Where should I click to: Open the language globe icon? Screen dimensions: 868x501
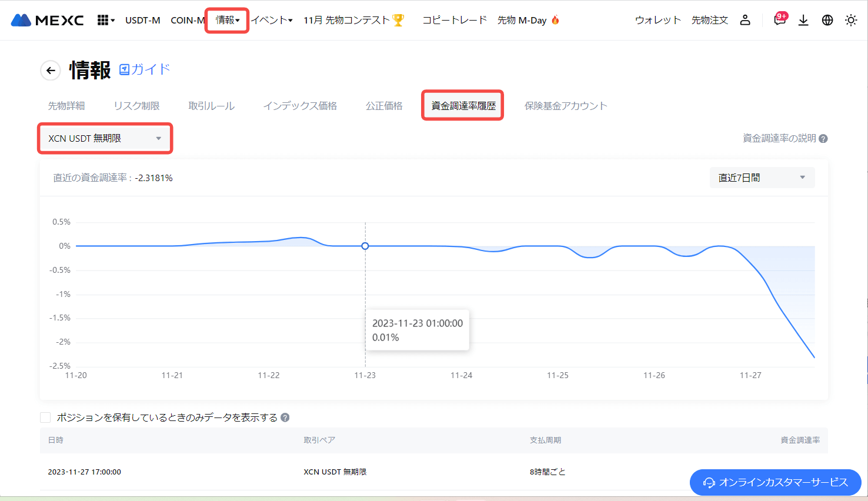[827, 20]
